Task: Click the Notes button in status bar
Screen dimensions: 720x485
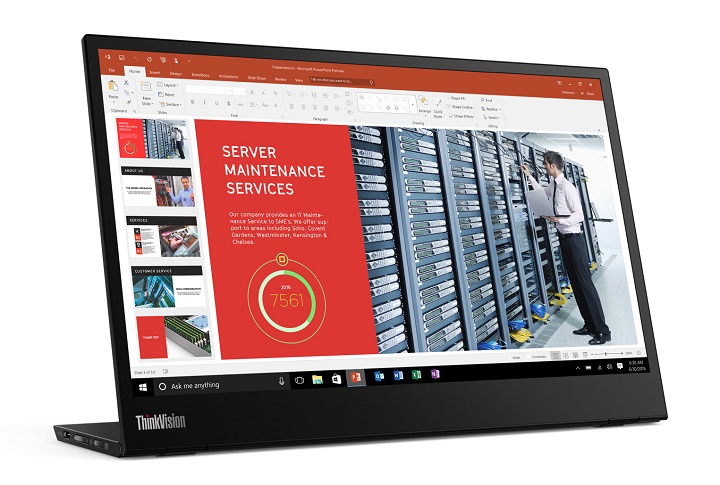Action: (517, 357)
